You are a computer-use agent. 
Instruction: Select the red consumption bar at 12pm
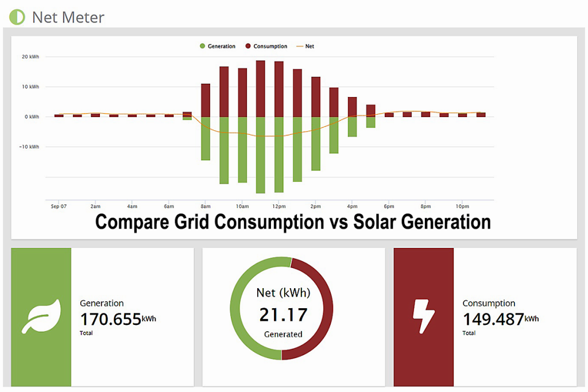pos(279,89)
